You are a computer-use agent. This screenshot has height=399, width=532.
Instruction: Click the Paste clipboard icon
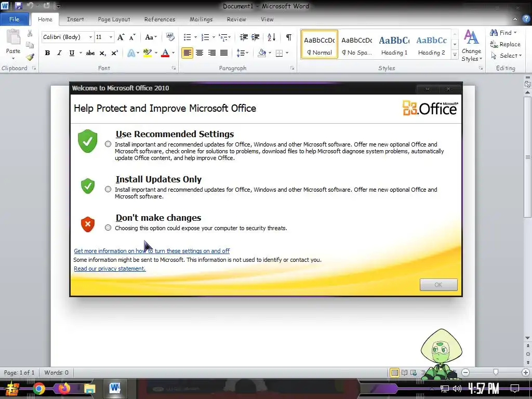(x=13, y=37)
